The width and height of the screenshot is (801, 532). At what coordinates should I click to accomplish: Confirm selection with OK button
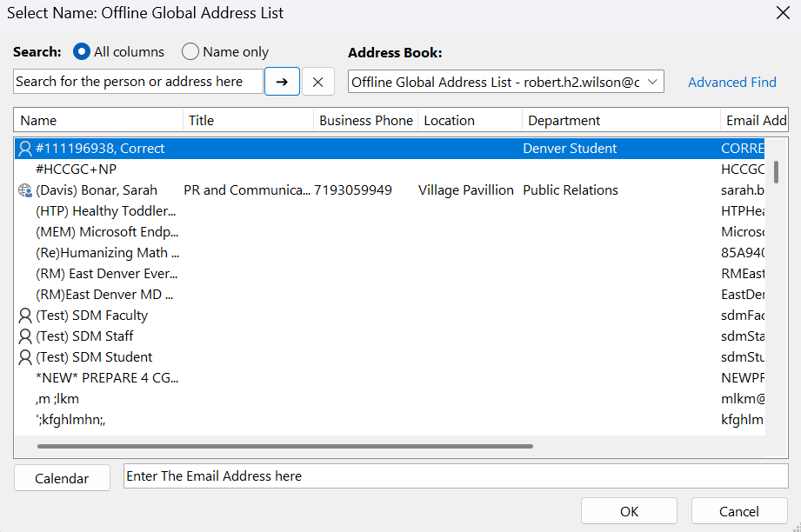[629, 511]
